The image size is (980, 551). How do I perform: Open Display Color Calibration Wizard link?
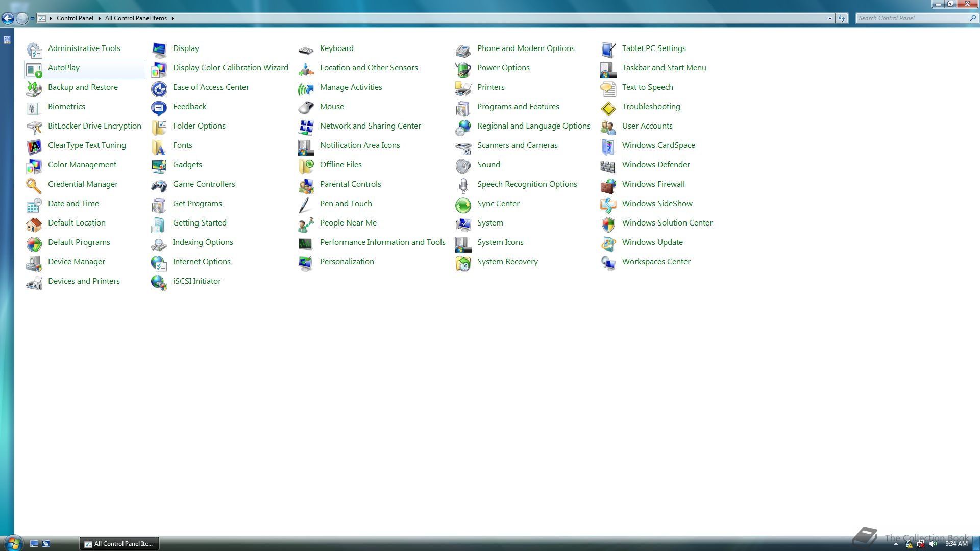[x=231, y=67]
